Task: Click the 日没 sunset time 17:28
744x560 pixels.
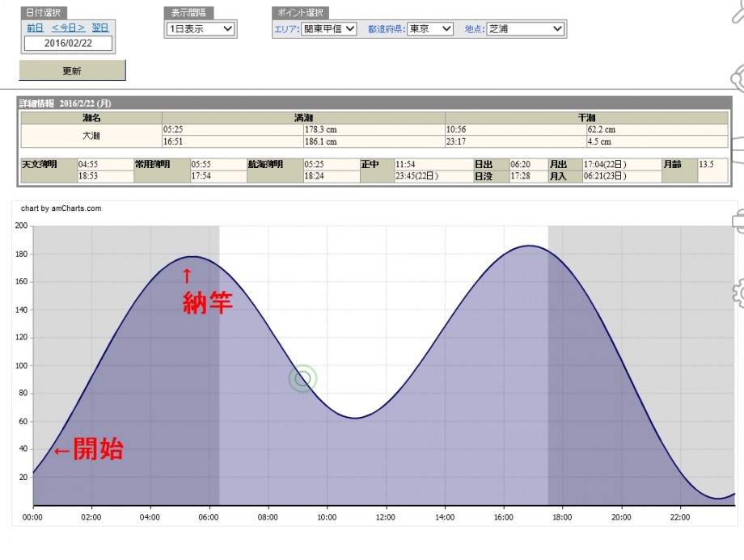Action: pyautogui.click(x=529, y=176)
